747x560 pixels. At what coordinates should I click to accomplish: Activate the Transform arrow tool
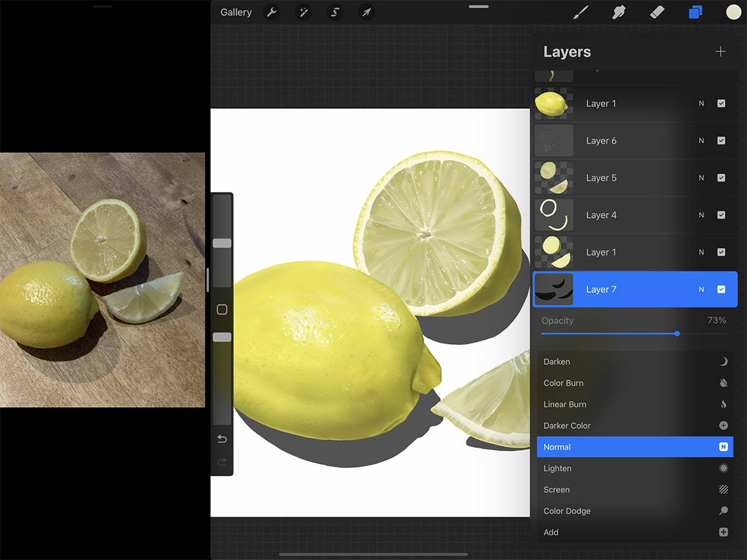[x=366, y=12]
